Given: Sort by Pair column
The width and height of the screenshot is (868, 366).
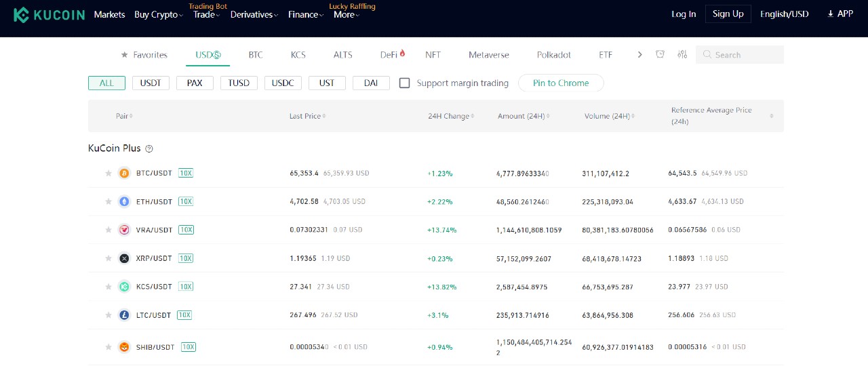Looking at the screenshot, I should click(x=124, y=117).
